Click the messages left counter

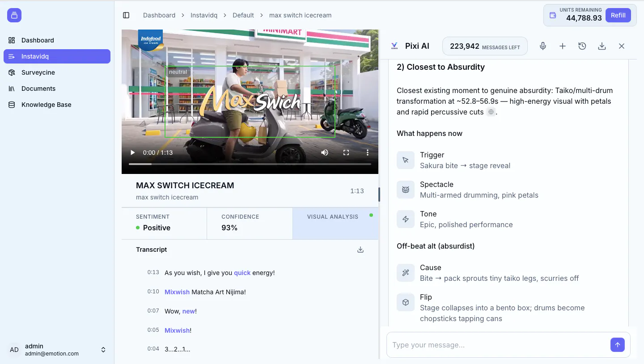485,47
